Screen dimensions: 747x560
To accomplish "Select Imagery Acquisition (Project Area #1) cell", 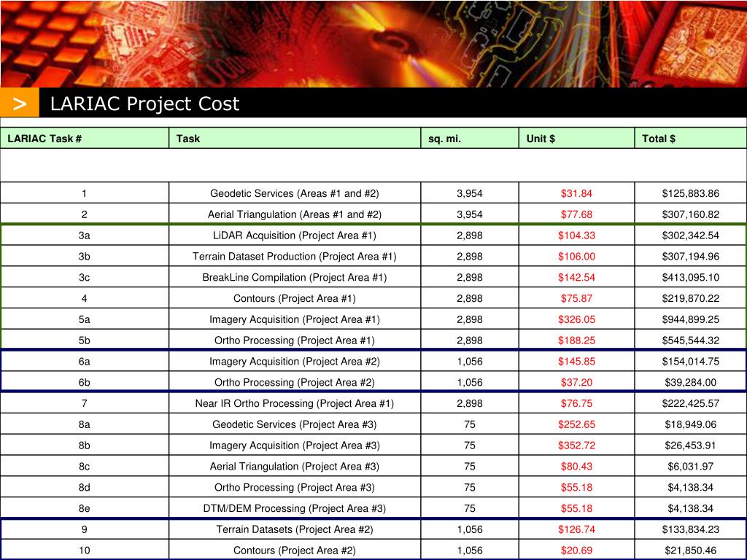I will 295,319.
